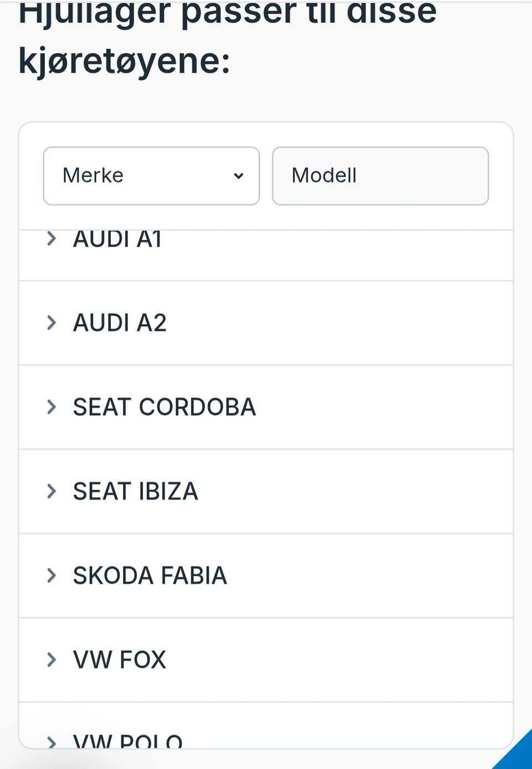The image size is (532, 769).
Task: Click the Merke dropdown caret arrow
Action: (x=238, y=176)
